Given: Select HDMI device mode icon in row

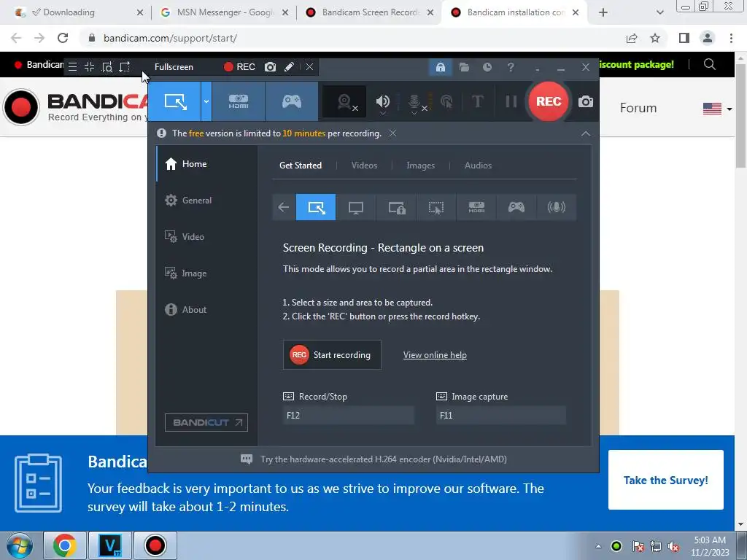Looking at the screenshot, I should [476, 207].
